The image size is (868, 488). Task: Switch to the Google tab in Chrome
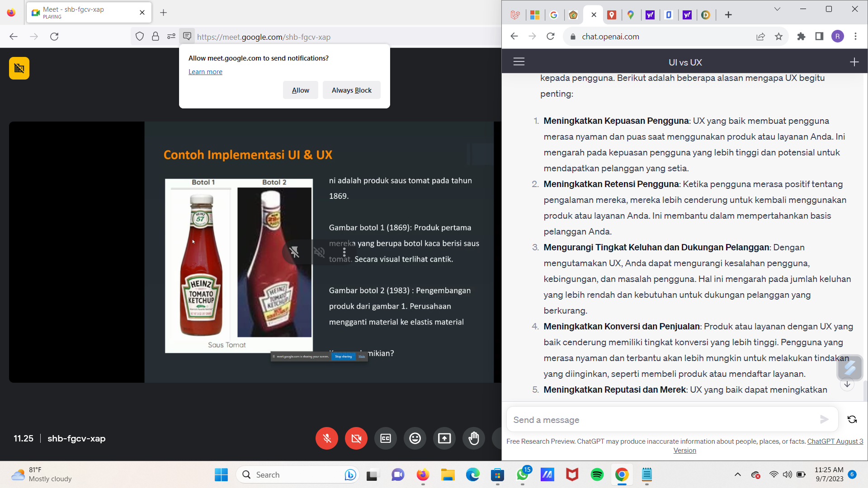[x=554, y=15]
